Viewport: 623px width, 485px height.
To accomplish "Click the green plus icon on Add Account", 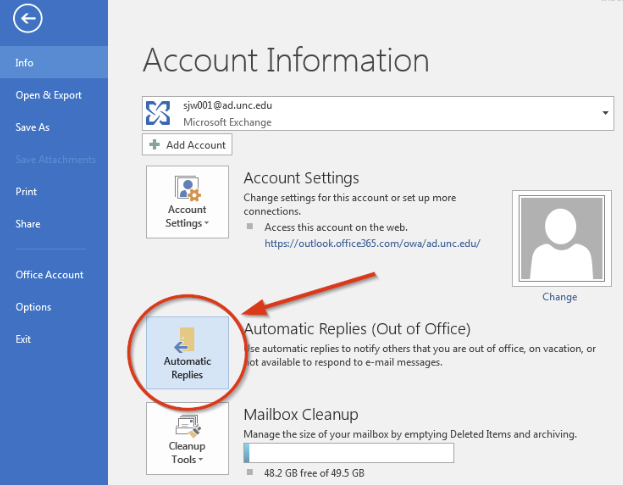I will coord(154,144).
